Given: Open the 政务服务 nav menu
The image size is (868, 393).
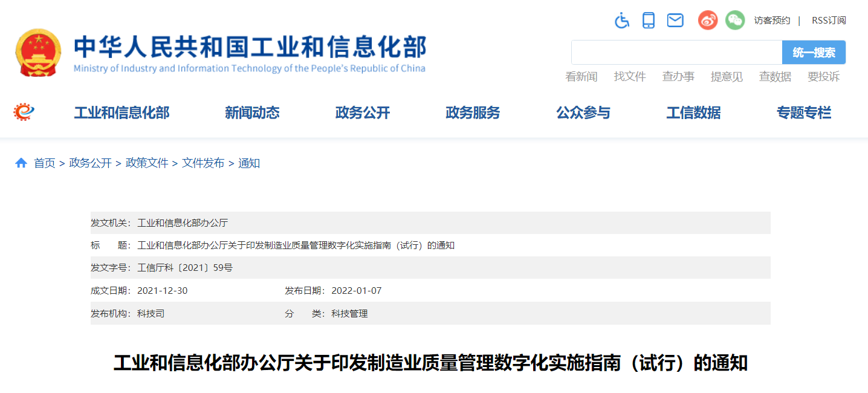Looking at the screenshot, I should (473, 112).
